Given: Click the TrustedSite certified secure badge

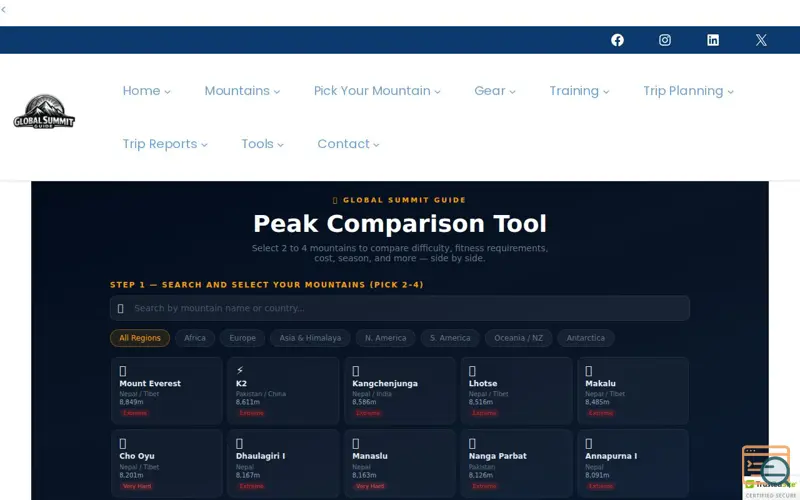Looking at the screenshot, I should tap(771, 489).
